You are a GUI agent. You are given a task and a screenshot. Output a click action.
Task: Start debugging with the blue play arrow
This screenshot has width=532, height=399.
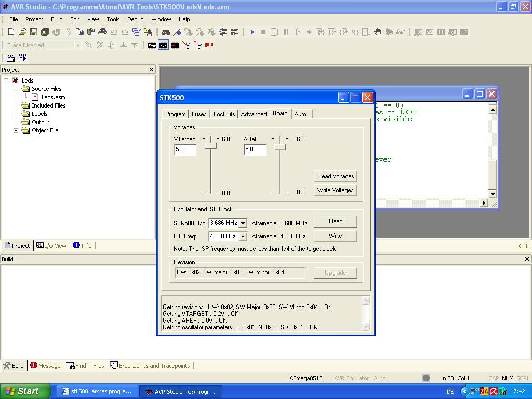coord(252,32)
